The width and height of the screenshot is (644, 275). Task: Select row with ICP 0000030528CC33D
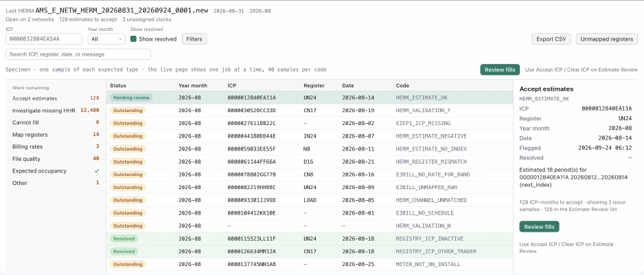tap(310, 111)
